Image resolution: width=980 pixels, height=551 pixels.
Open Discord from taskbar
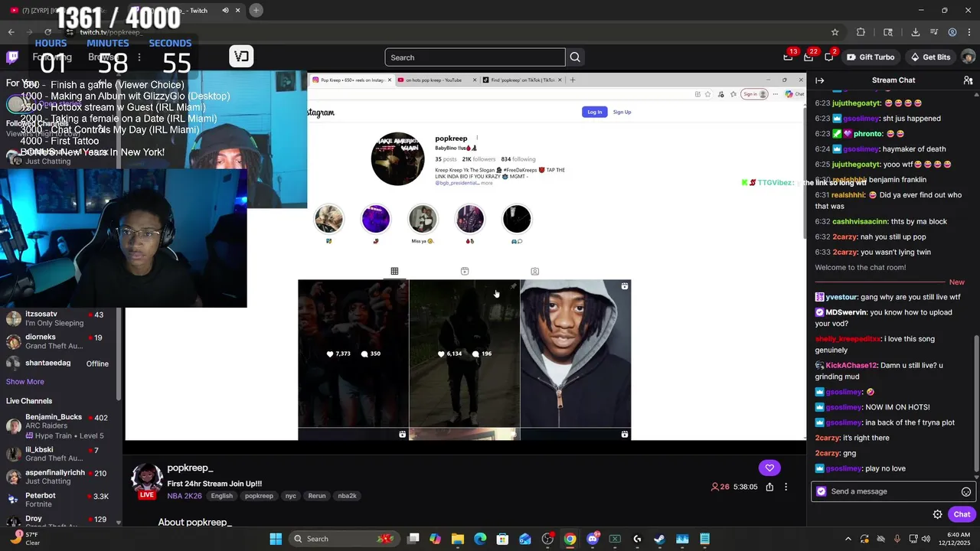pos(593,539)
